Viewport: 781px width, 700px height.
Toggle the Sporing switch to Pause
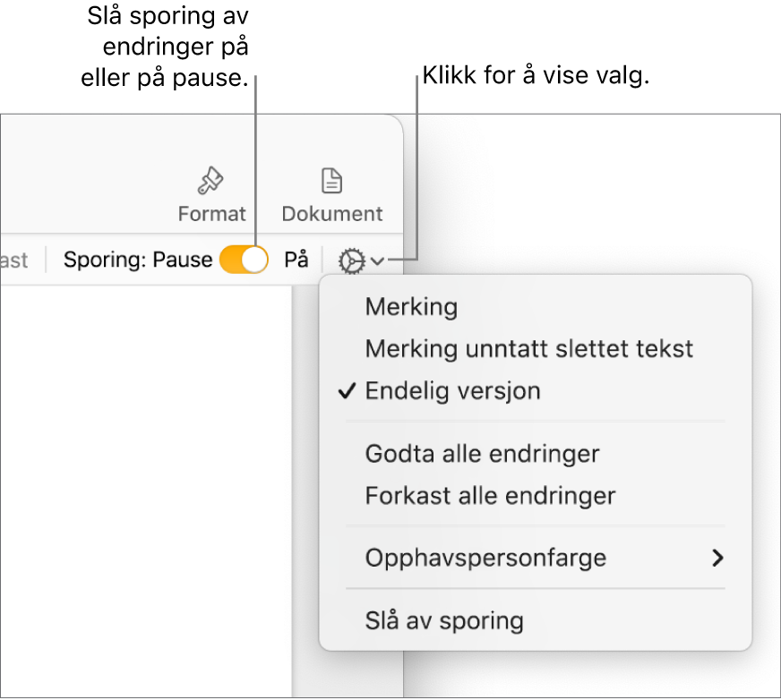click(x=243, y=260)
